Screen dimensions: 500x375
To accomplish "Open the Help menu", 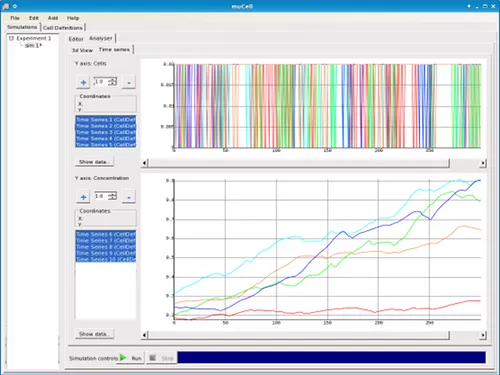I will tap(73, 18).
